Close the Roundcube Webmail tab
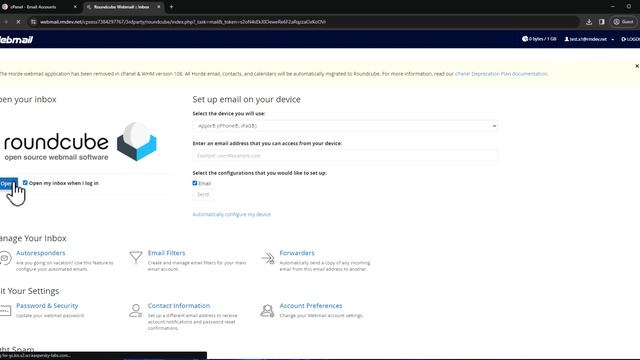The width and height of the screenshot is (640, 360). click(x=159, y=7)
